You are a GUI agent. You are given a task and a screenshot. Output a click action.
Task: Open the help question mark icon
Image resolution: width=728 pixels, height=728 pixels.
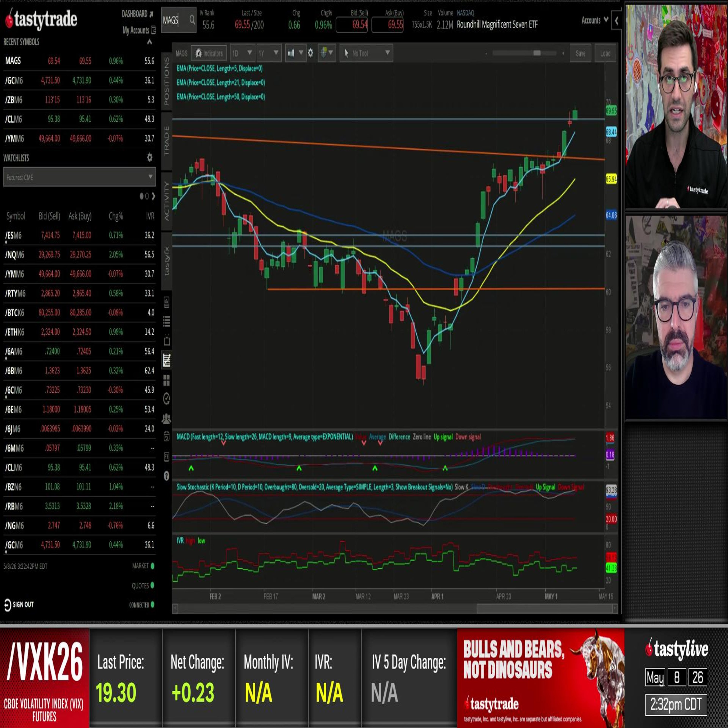(x=166, y=476)
